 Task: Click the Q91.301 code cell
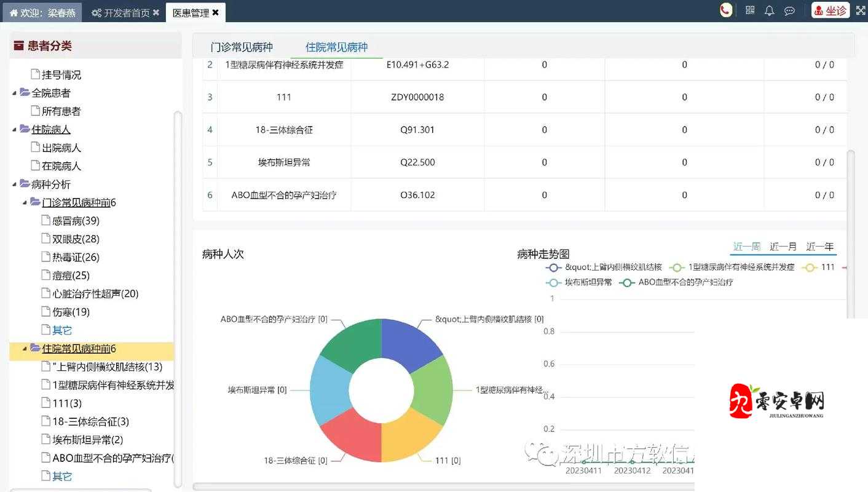click(417, 130)
